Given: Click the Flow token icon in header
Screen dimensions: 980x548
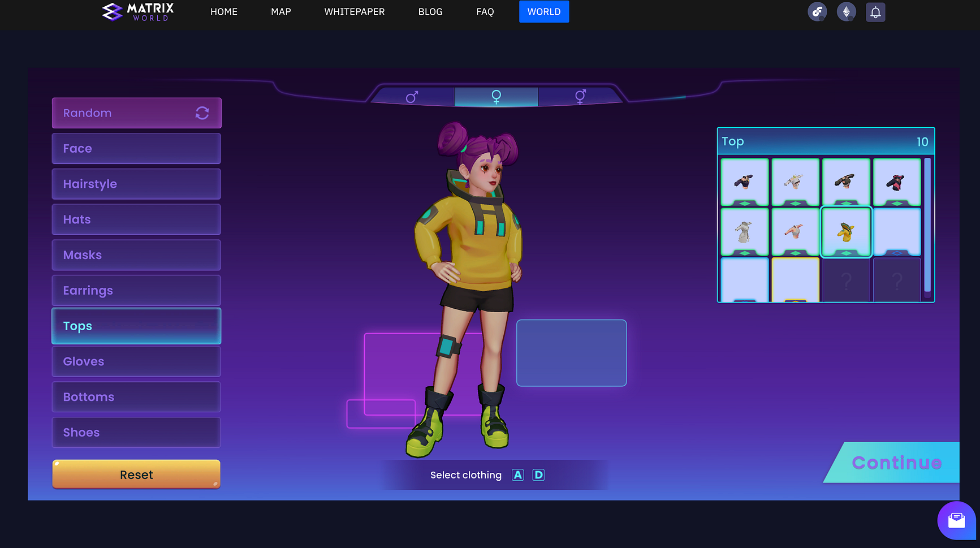Looking at the screenshot, I should click(817, 12).
